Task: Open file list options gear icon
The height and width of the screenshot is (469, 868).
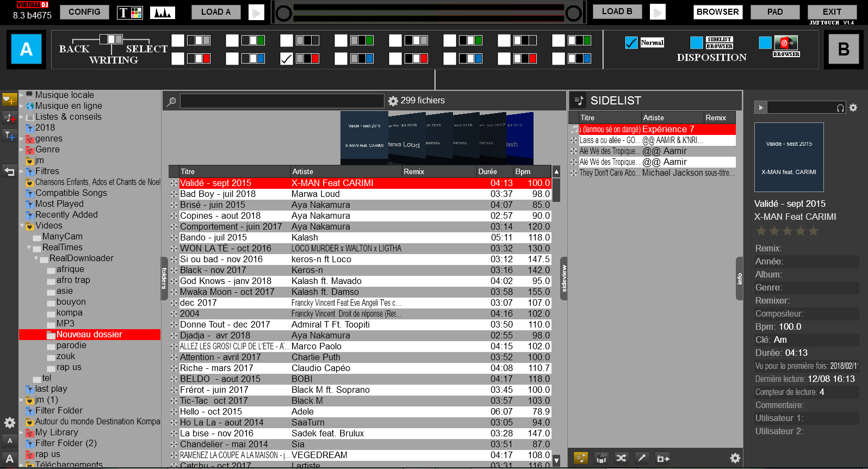Action: [x=393, y=101]
